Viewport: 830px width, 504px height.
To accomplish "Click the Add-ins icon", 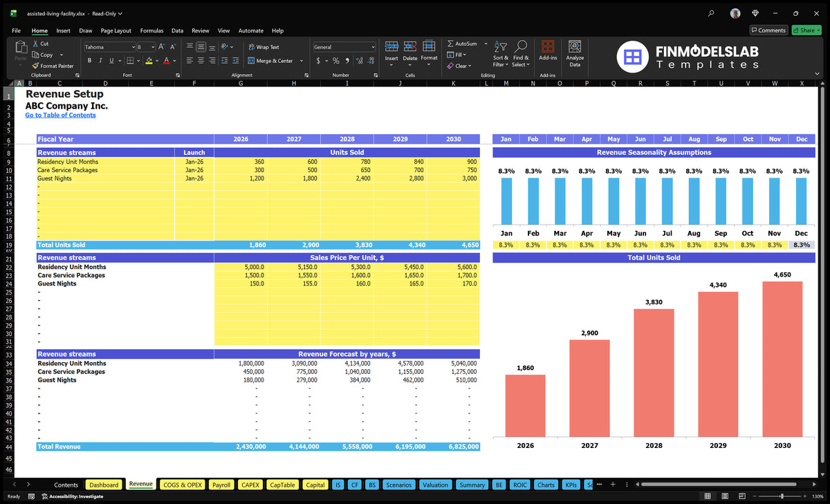I will pyautogui.click(x=548, y=47).
